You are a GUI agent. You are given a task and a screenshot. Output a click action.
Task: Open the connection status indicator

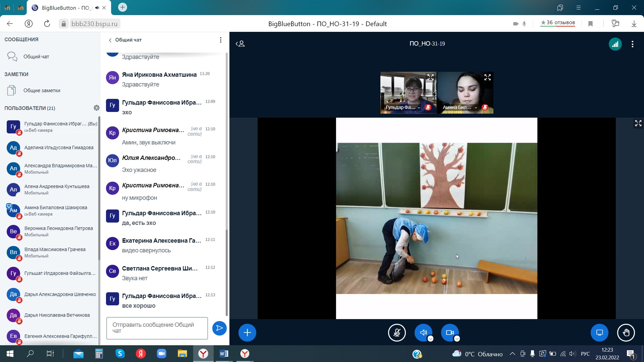click(x=615, y=44)
